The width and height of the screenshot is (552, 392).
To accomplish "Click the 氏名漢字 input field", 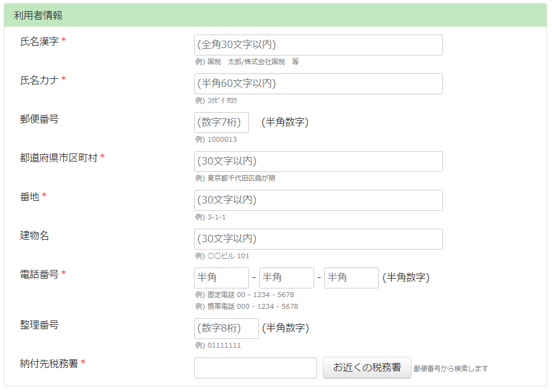I will point(318,44).
